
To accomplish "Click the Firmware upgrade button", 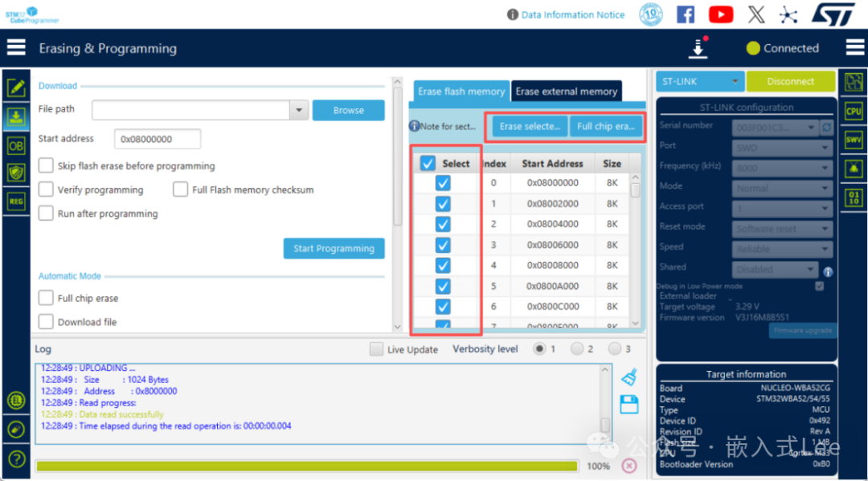I will click(x=803, y=330).
